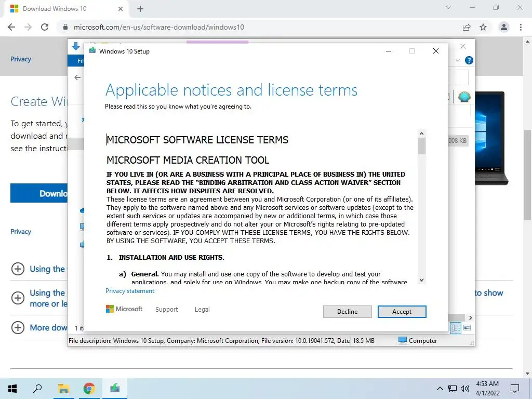This screenshot has height=399, width=532.
Task: Click the 18.5 MB size in status bar
Action: pyautogui.click(x=363, y=341)
